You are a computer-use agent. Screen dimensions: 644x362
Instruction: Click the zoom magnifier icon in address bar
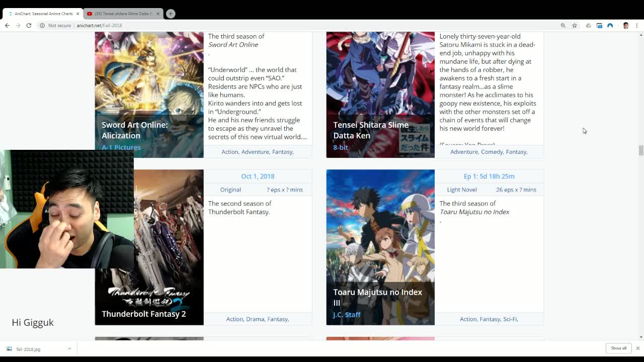[563, 26]
